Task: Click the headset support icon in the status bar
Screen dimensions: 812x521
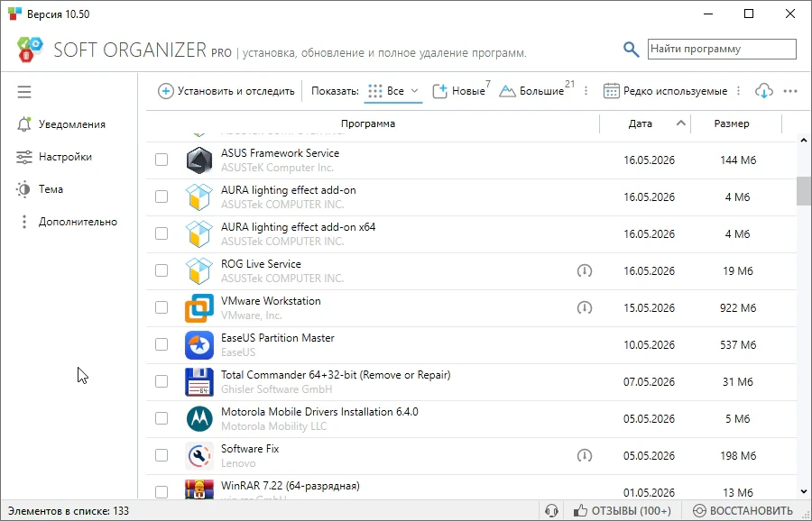Action: point(551,511)
